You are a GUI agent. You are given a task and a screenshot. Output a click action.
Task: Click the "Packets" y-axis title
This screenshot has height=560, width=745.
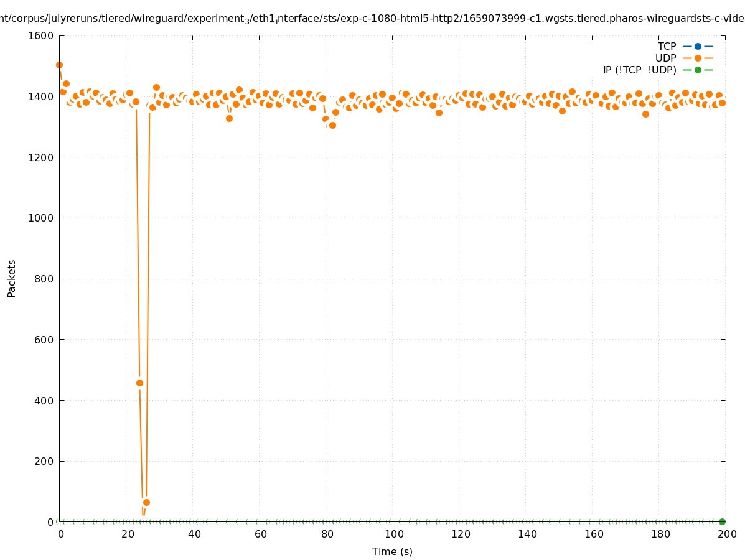[x=11, y=279]
